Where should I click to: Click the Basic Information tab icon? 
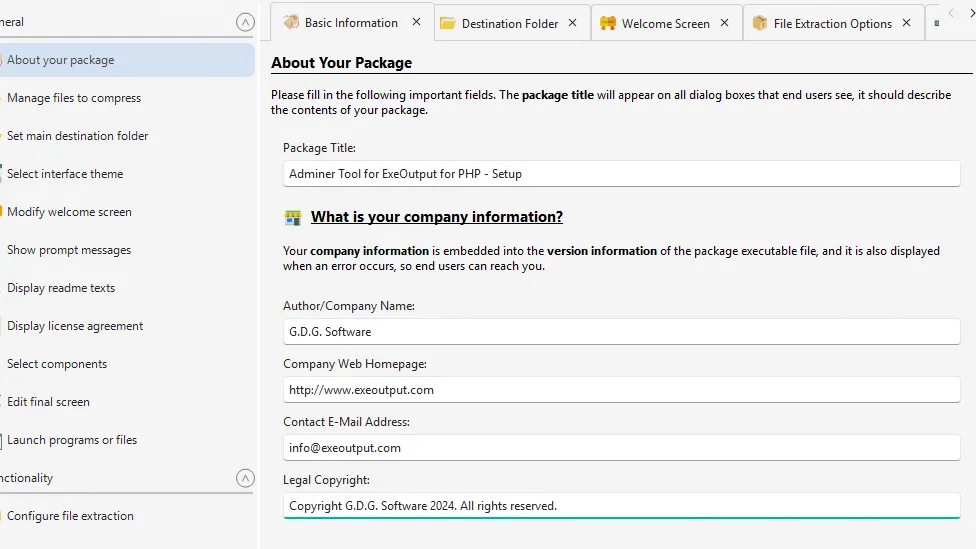coord(291,22)
